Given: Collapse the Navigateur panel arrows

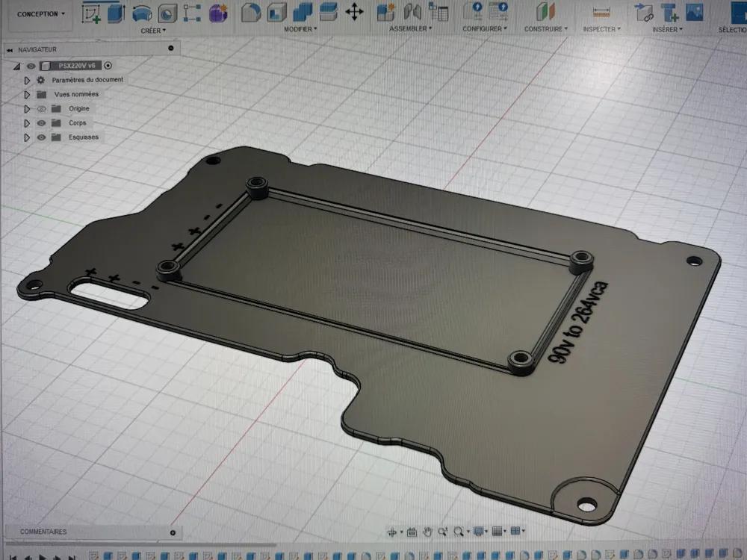Looking at the screenshot, I should coord(10,50).
